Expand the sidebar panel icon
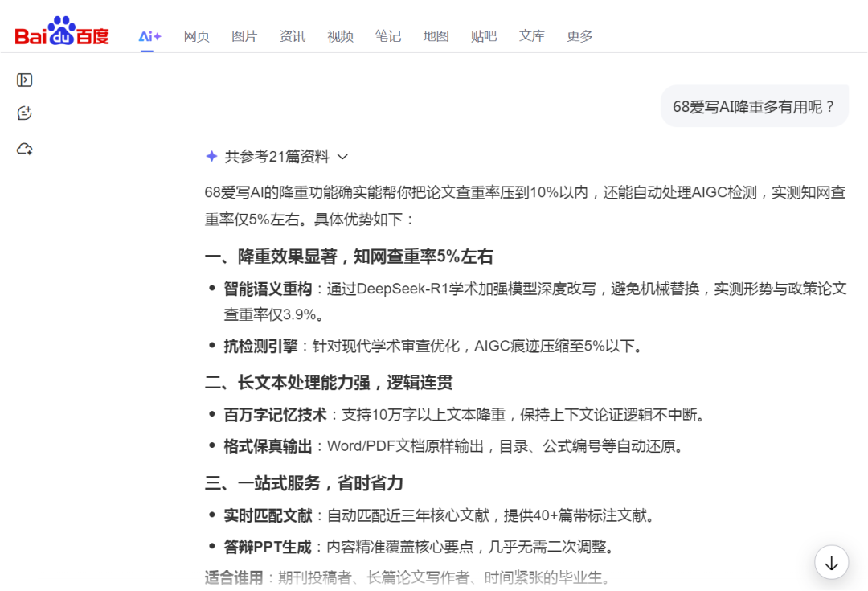The width and height of the screenshot is (868, 591). pos(24,80)
